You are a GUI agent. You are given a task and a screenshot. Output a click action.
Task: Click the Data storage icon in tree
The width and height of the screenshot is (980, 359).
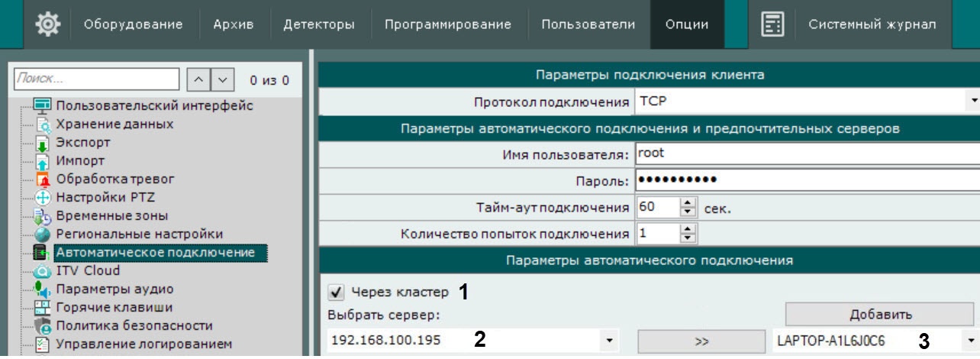pyautogui.click(x=43, y=125)
